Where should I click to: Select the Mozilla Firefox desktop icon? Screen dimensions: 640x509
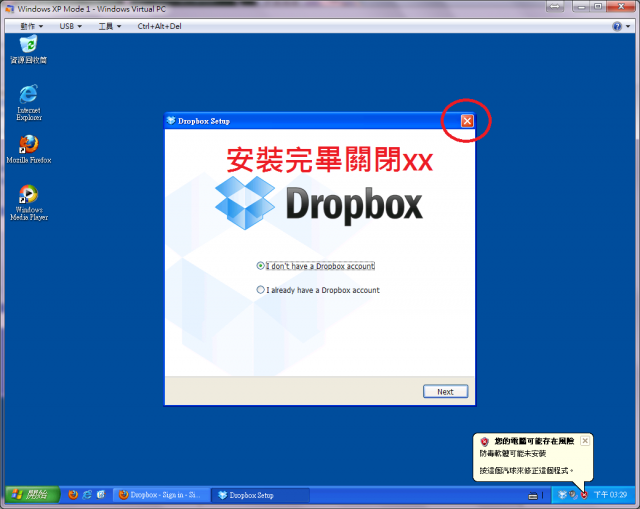point(29,149)
